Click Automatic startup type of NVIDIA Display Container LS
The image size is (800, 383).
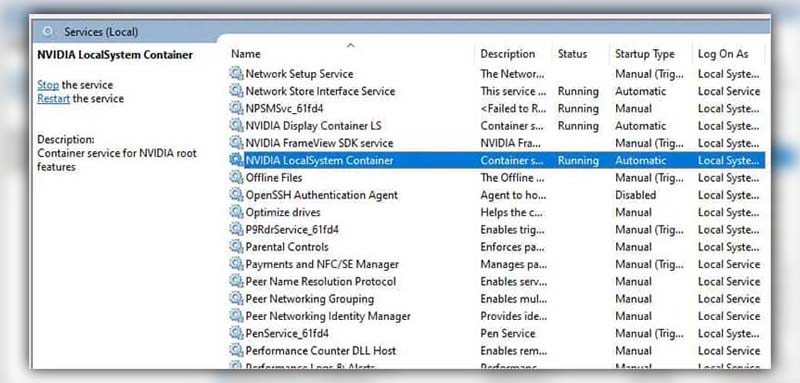641,126
